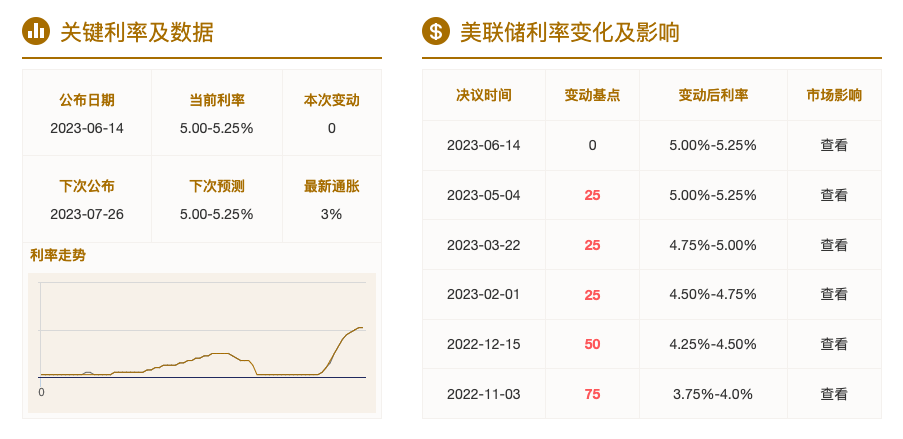The image size is (903, 439).
Task: Select the 变动后利率 column header
Action: click(x=713, y=95)
